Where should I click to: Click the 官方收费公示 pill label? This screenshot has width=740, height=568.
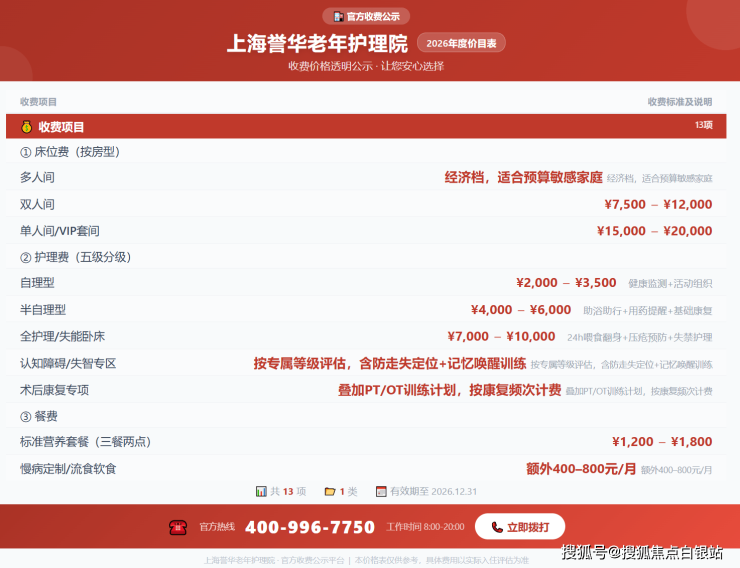click(366, 17)
